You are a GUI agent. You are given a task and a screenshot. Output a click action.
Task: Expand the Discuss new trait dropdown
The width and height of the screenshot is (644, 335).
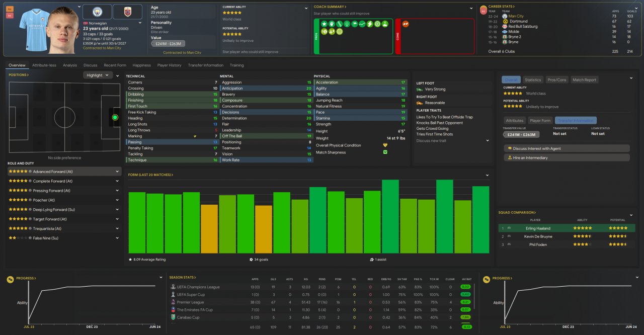pos(487,141)
